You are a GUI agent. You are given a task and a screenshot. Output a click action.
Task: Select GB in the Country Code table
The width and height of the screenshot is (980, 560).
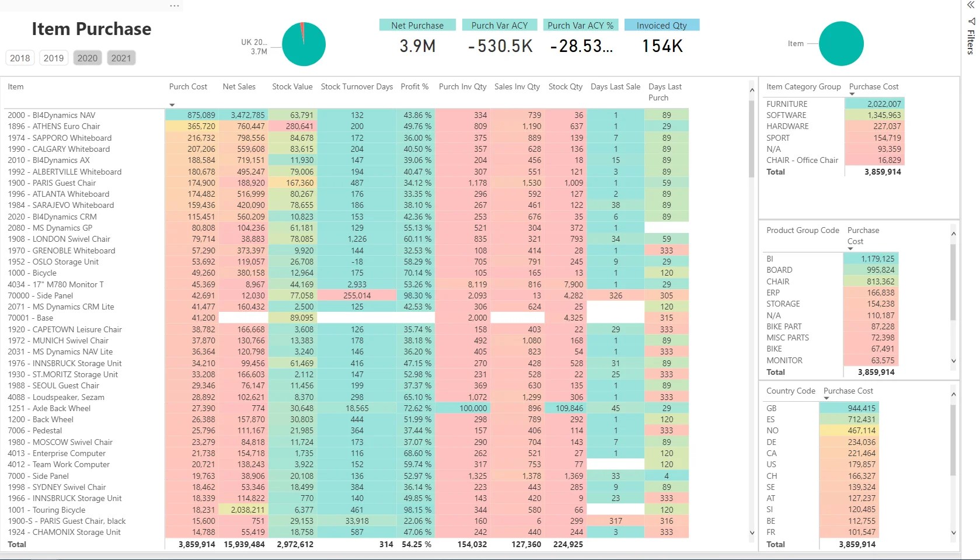[771, 409]
